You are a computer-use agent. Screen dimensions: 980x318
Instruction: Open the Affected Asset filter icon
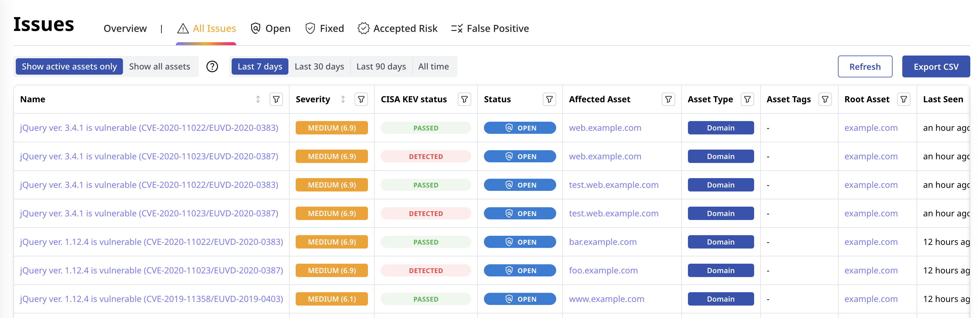point(668,99)
